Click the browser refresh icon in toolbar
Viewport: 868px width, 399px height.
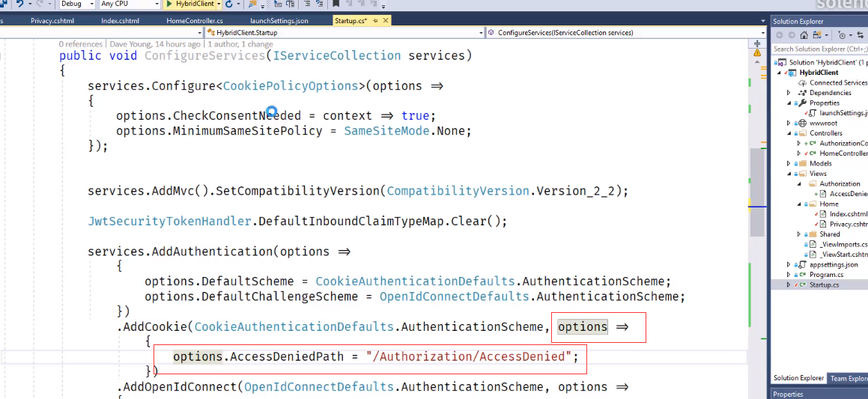(228, 4)
